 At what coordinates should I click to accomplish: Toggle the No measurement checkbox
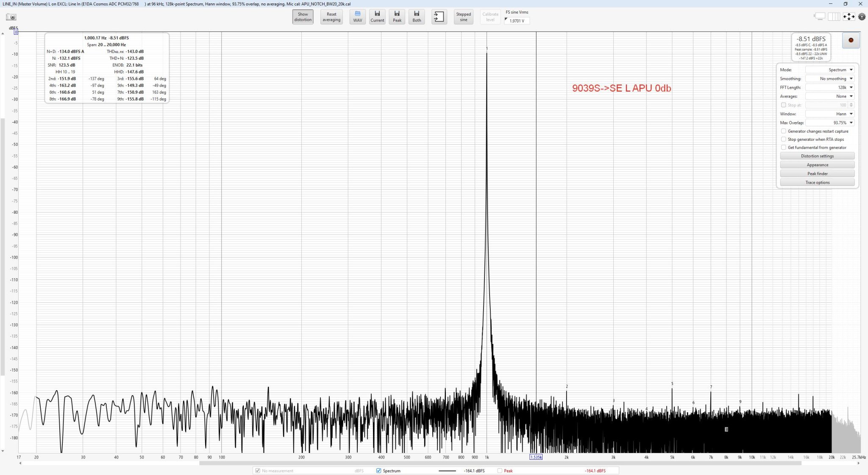tap(257, 471)
